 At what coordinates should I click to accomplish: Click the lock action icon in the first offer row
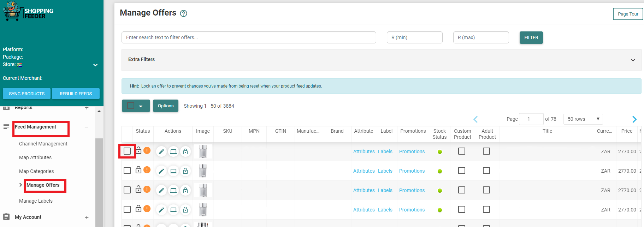tap(185, 151)
